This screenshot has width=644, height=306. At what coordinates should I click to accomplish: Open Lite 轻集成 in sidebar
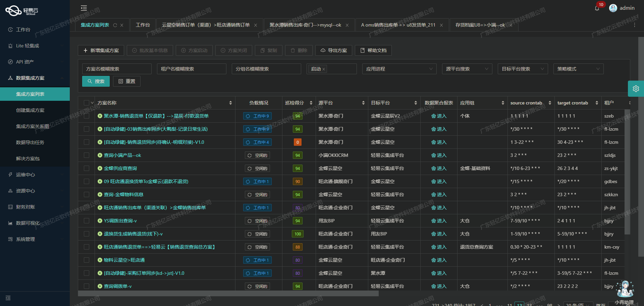point(35,46)
